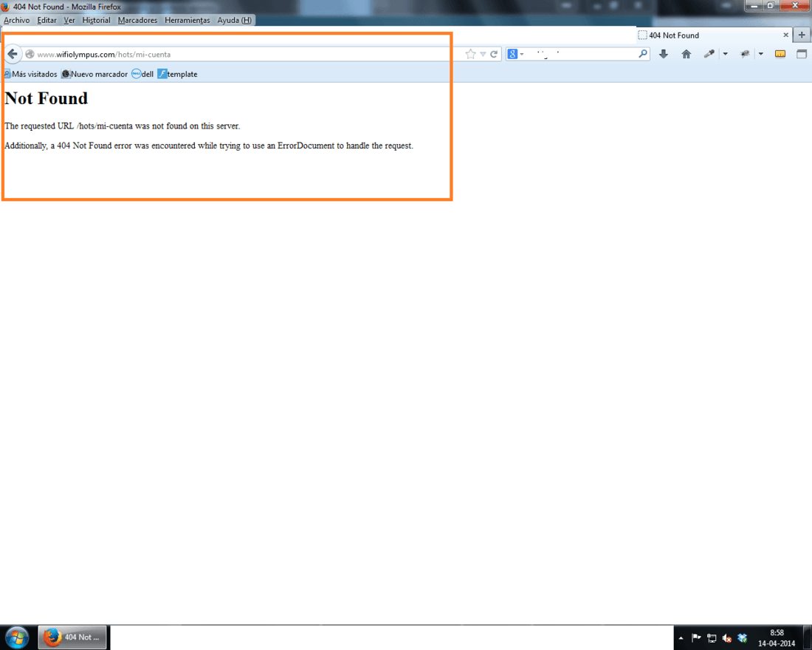Viewport: 812px width, 650px height.
Task: Click the window-shaped icon ending the toolbar
Action: coord(802,54)
